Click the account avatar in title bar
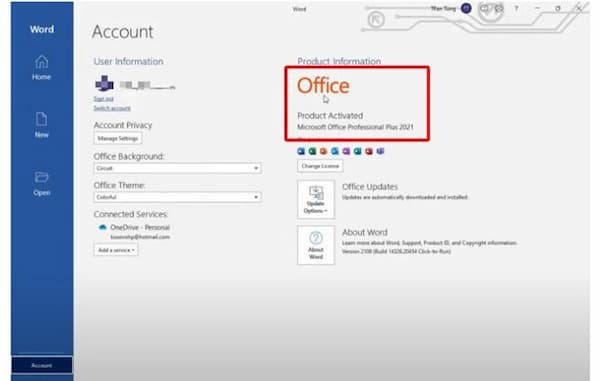 pos(466,8)
